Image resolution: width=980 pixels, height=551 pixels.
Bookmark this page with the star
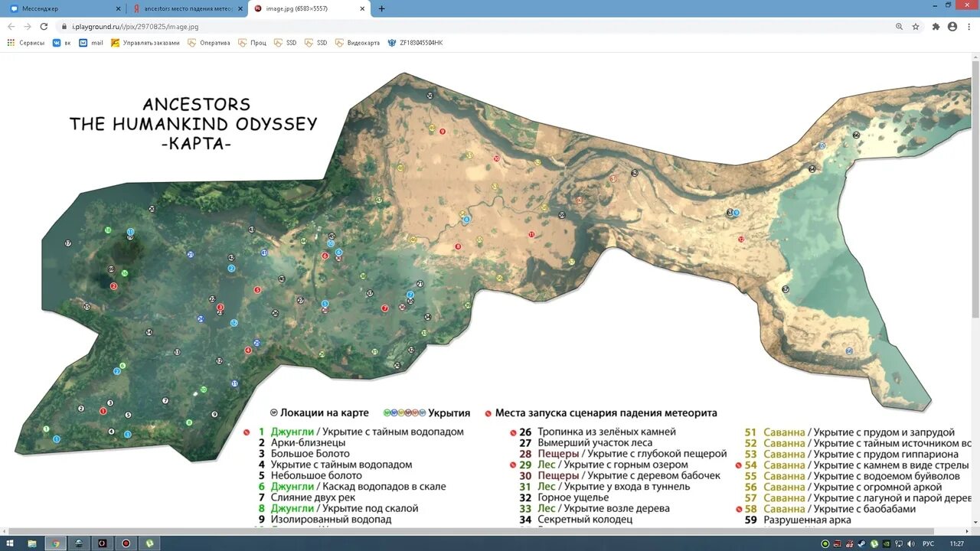[915, 26]
